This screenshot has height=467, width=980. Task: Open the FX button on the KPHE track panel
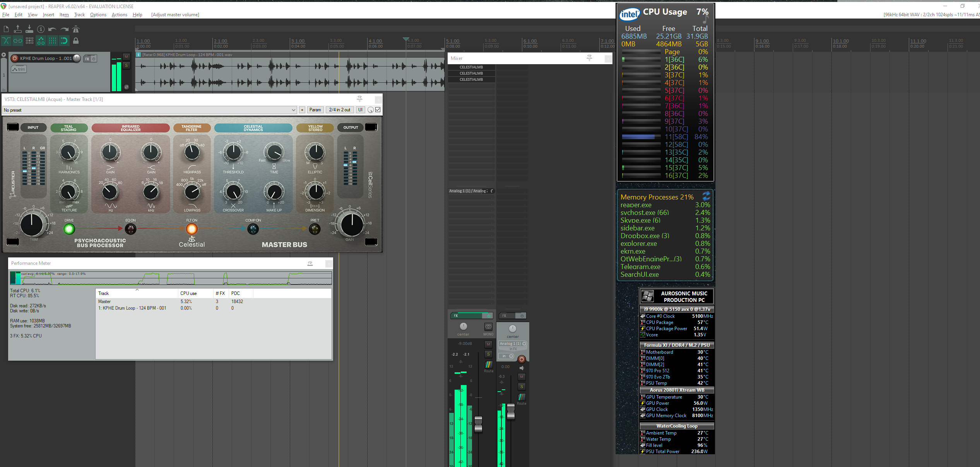point(87,59)
